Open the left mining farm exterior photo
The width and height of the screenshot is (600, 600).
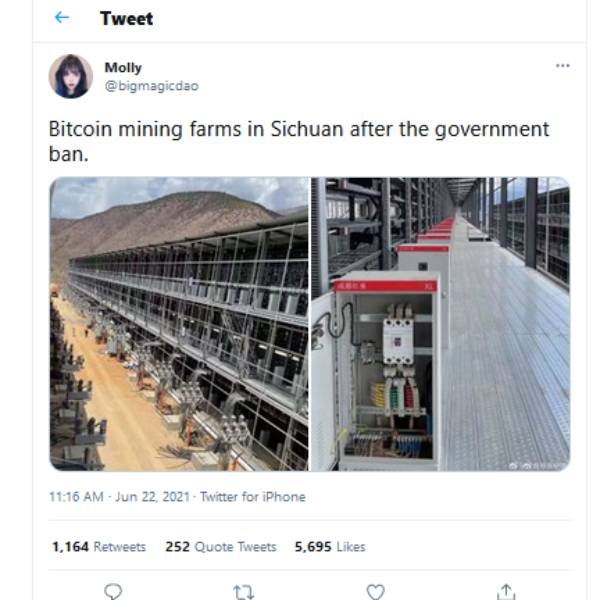tap(179, 324)
